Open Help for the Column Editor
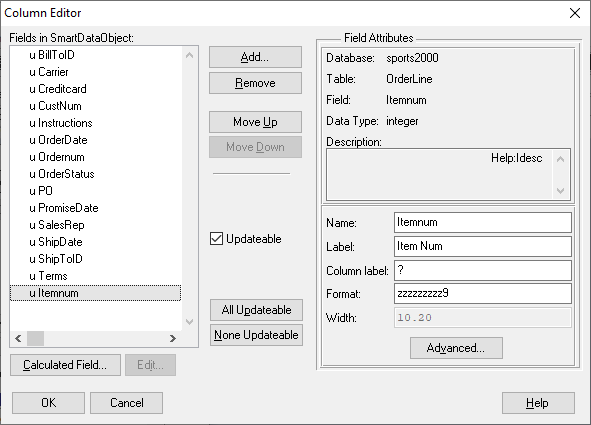591x425 pixels. click(x=538, y=403)
